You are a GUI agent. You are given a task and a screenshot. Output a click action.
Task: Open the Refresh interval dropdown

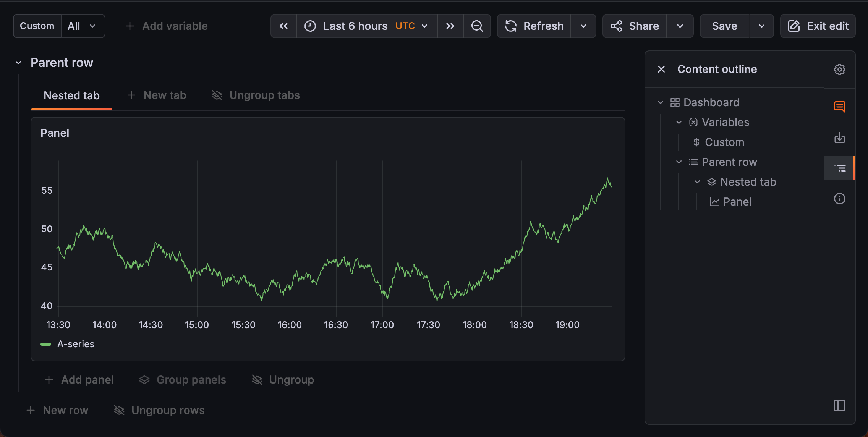(583, 26)
